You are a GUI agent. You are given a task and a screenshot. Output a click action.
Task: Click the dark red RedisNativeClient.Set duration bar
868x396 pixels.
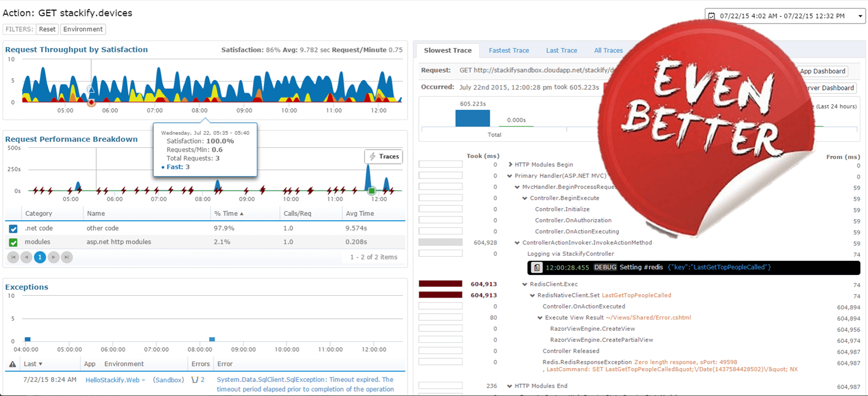441,295
